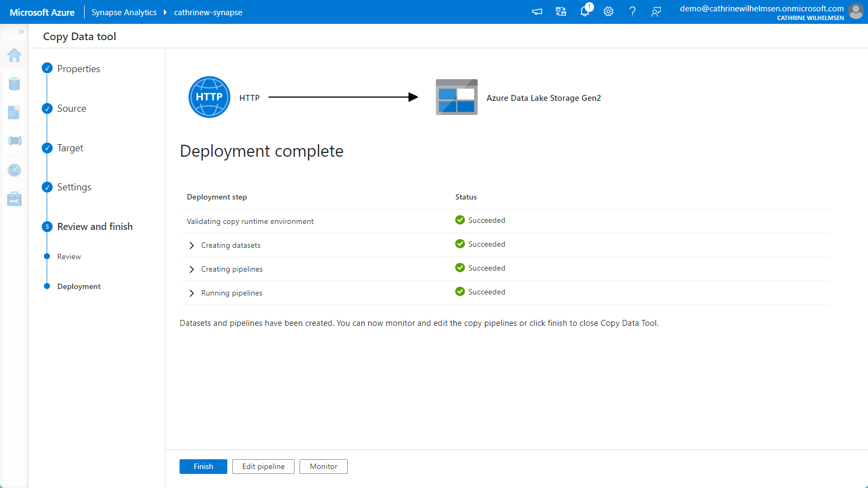Open the feedback icon in header
868x488 pixels.
(x=656, y=11)
